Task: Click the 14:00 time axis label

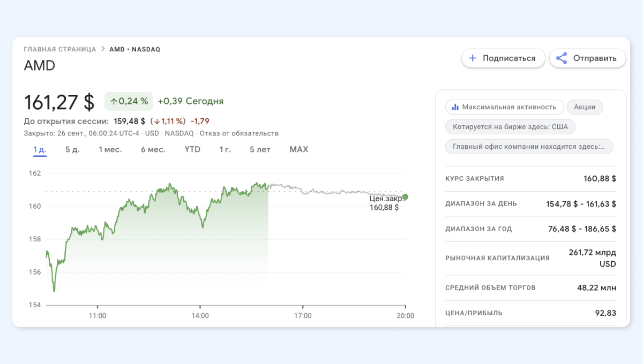Action: (200, 316)
